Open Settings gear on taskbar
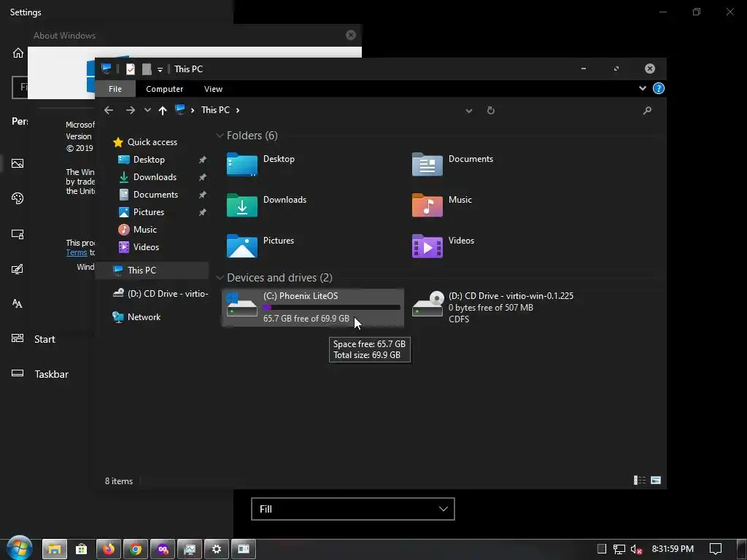The image size is (747, 560). tap(217, 549)
